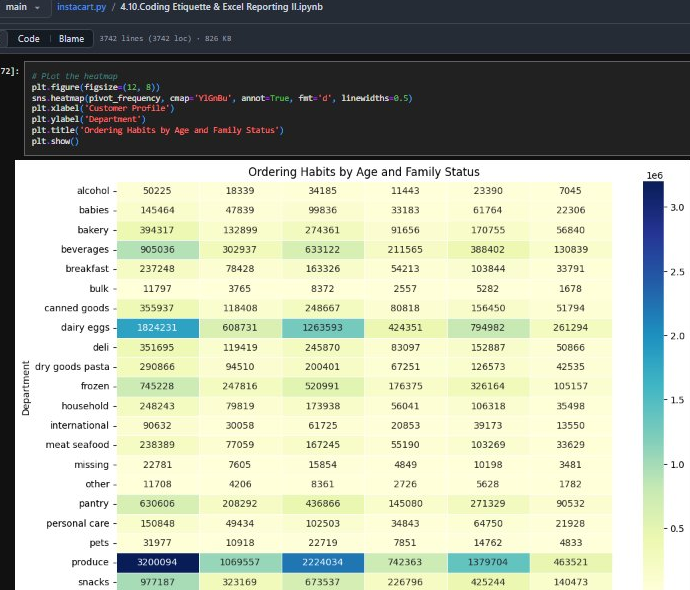Image resolution: width=690 pixels, height=590 pixels.
Task: Click the bulk cell 1678
Action: pyautogui.click(x=571, y=289)
